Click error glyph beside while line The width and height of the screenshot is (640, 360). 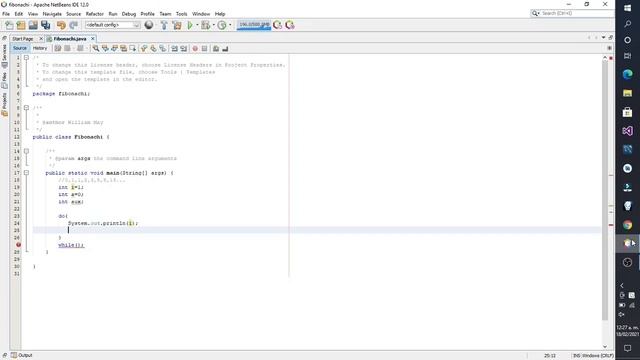[18, 244]
